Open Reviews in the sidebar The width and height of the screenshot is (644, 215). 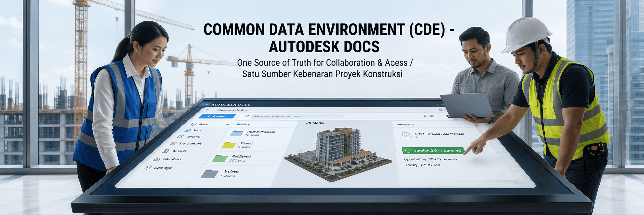193,137
